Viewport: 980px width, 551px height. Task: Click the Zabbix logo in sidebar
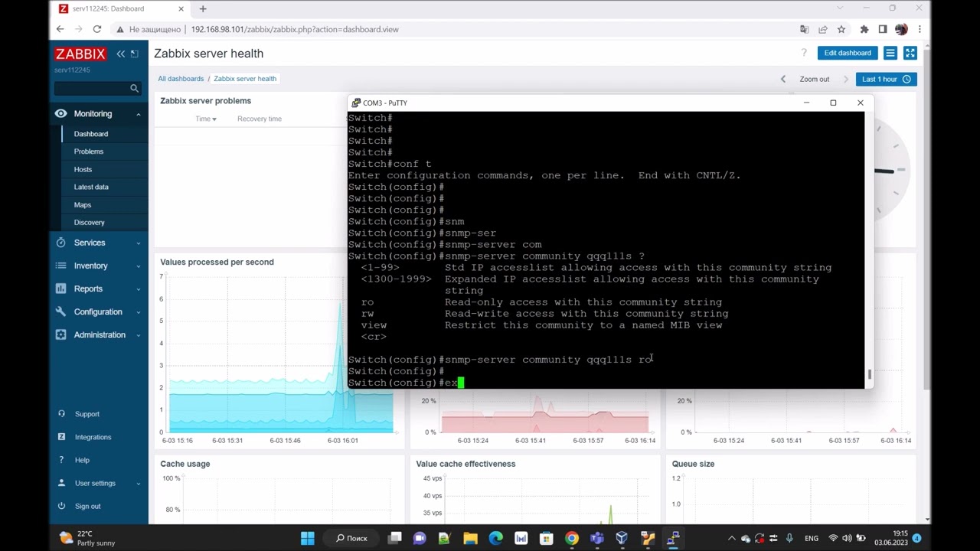click(80, 54)
